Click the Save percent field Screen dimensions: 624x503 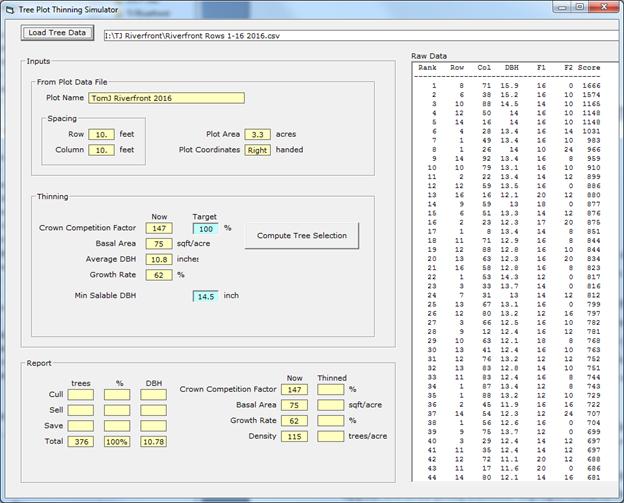pos(117,426)
